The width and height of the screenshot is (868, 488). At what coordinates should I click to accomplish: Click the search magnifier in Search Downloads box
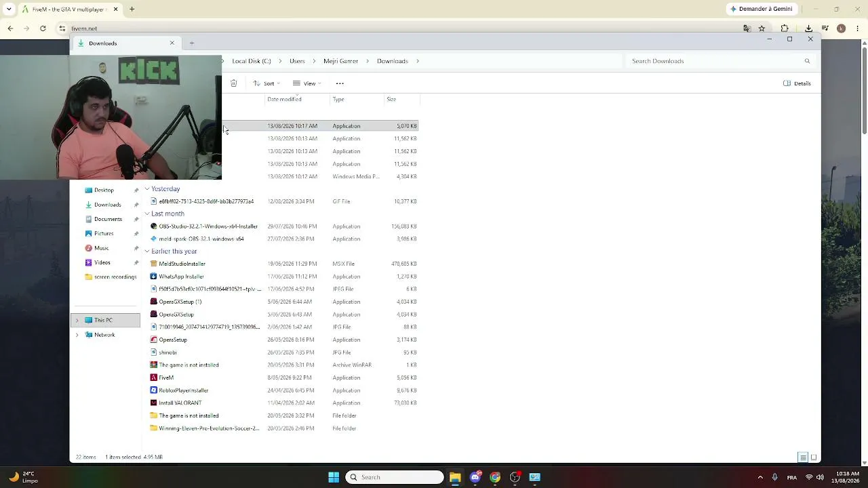pos(807,61)
